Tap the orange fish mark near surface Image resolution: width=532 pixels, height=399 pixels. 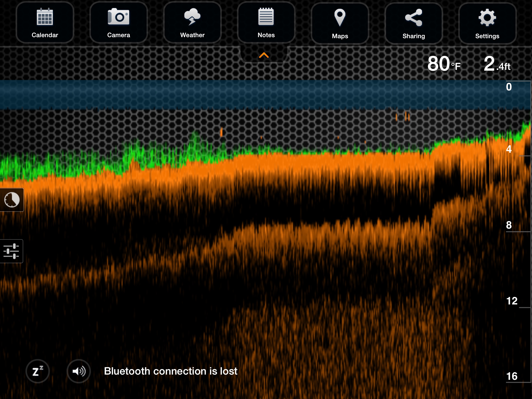point(221,132)
